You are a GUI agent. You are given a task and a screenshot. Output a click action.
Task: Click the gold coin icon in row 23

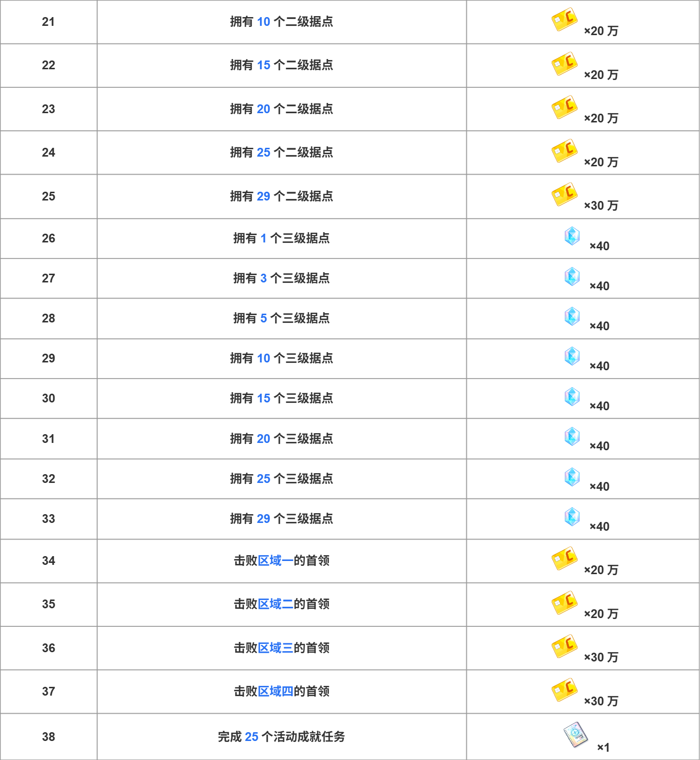click(x=564, y=107)
